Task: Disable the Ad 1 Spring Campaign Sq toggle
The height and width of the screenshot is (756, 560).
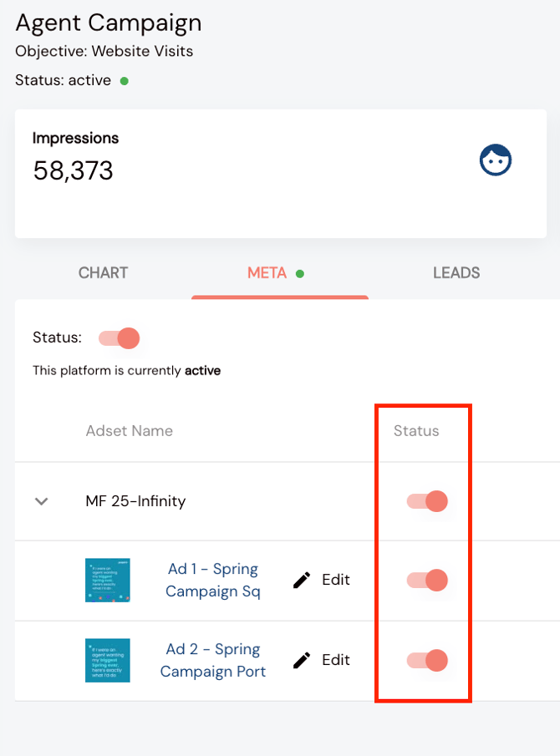Action: coord(427,580)
